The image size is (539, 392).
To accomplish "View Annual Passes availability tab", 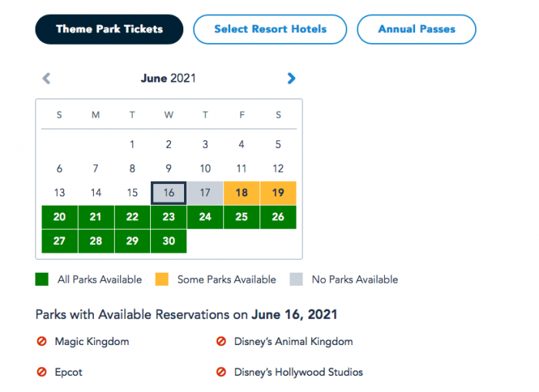I will click(417, 29).
